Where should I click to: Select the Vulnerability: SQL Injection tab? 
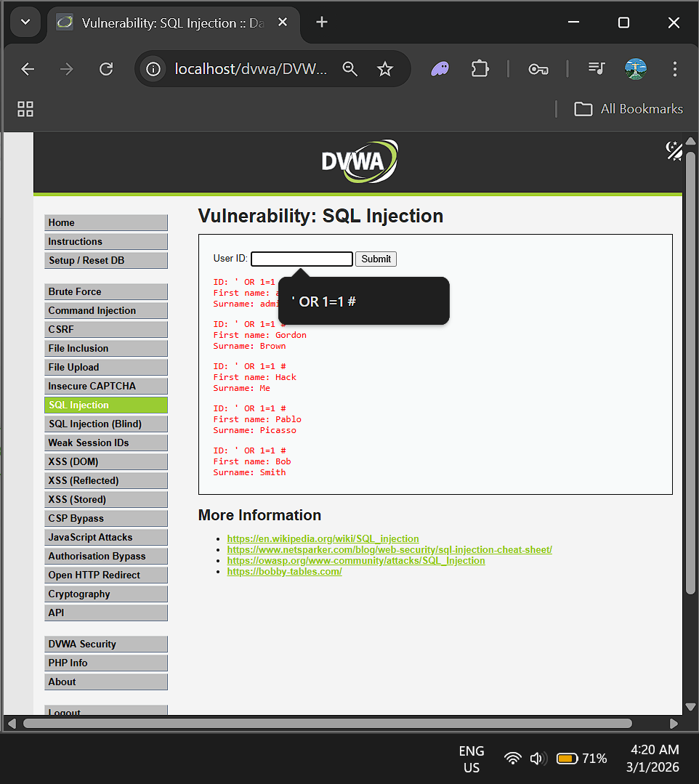pos(173,23)
